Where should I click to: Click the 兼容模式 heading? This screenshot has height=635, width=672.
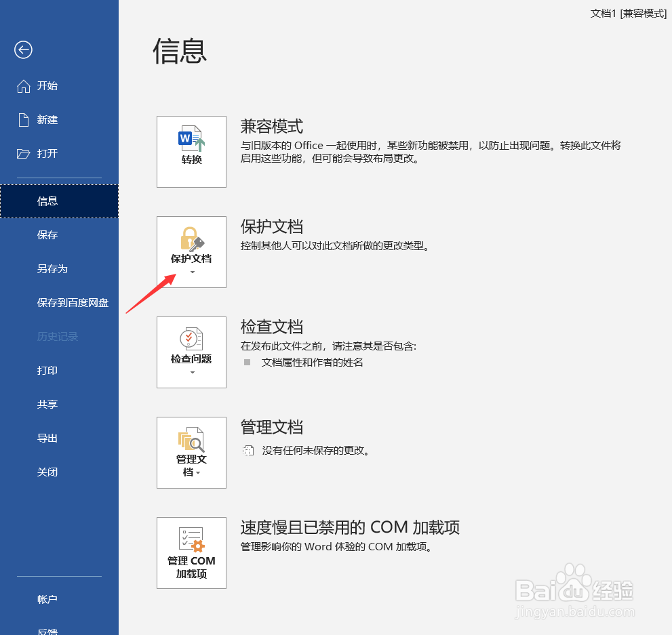(272, 127)
